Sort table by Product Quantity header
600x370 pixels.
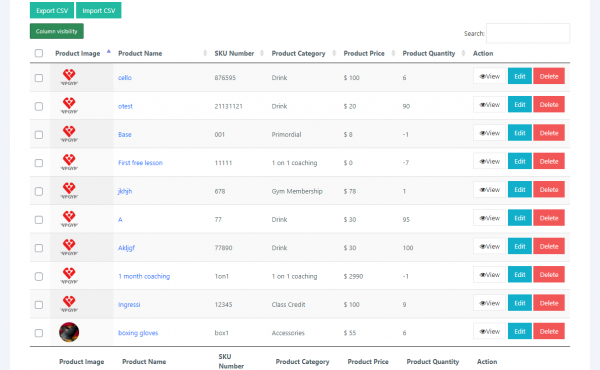pos(429,54)
